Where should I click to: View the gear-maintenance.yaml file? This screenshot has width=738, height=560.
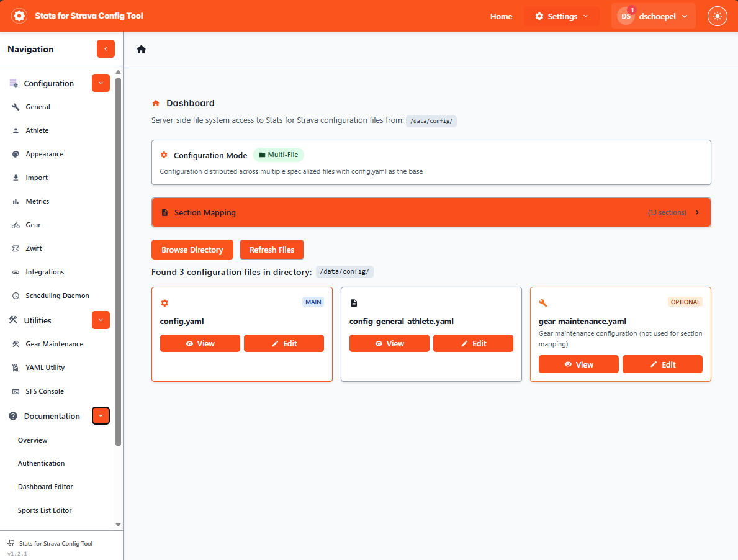578,364
